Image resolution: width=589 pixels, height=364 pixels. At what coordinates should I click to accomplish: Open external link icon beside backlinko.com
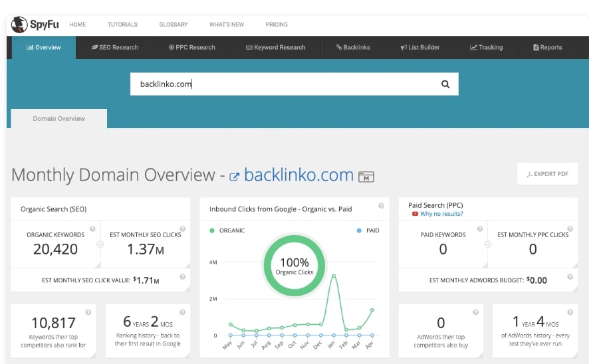point(234,177)
